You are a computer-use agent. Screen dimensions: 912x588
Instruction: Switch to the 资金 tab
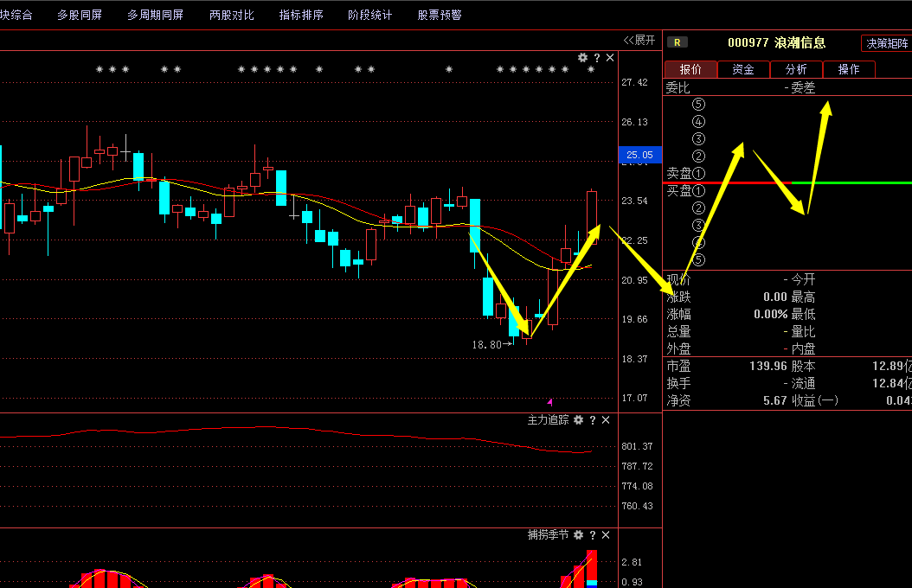(743, 69)
